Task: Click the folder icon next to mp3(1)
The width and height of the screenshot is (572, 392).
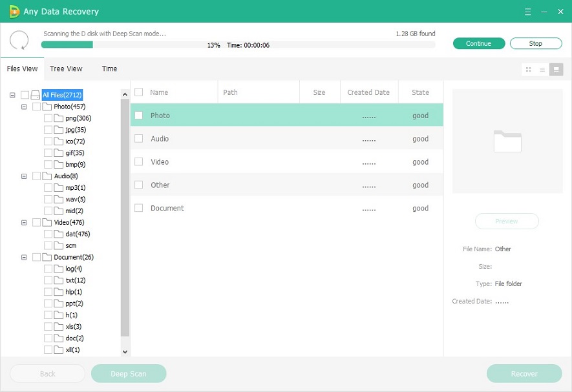Action: click(x=58, y=187)
